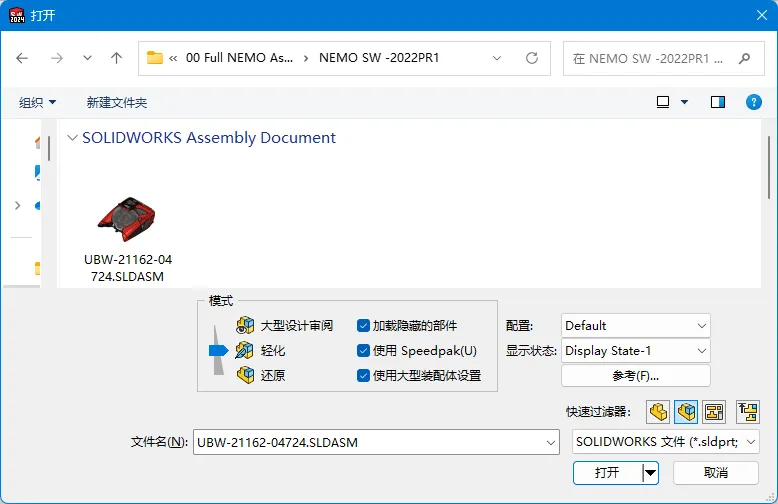Image resolution: width=778 pixels, height=504 pixels.
Task: Click the 参考(F)... button
Action: point(636,376)
